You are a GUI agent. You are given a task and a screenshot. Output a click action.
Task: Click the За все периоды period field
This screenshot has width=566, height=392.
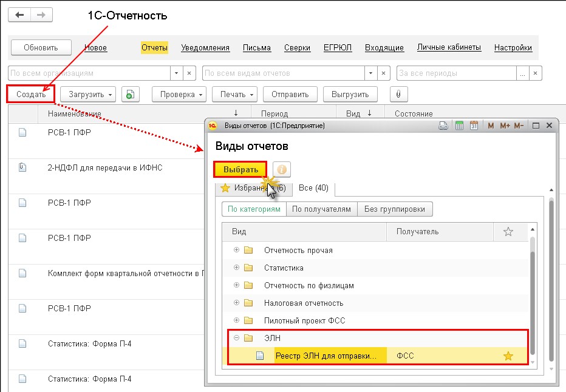click(x=455, y=73)
